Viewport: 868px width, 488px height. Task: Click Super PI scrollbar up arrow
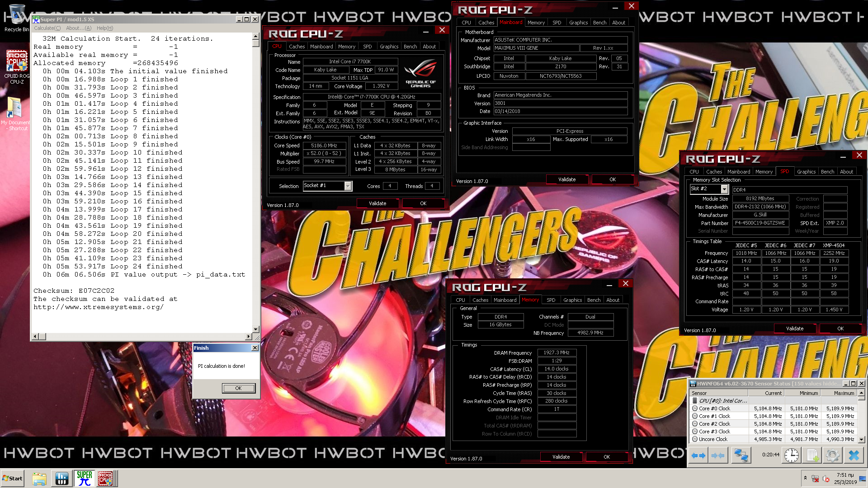255,37
